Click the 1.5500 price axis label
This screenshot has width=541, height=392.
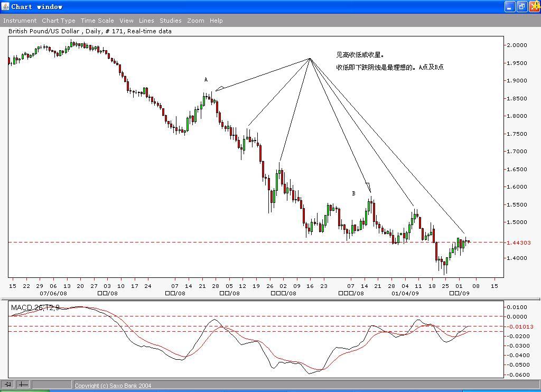point(517,205)
